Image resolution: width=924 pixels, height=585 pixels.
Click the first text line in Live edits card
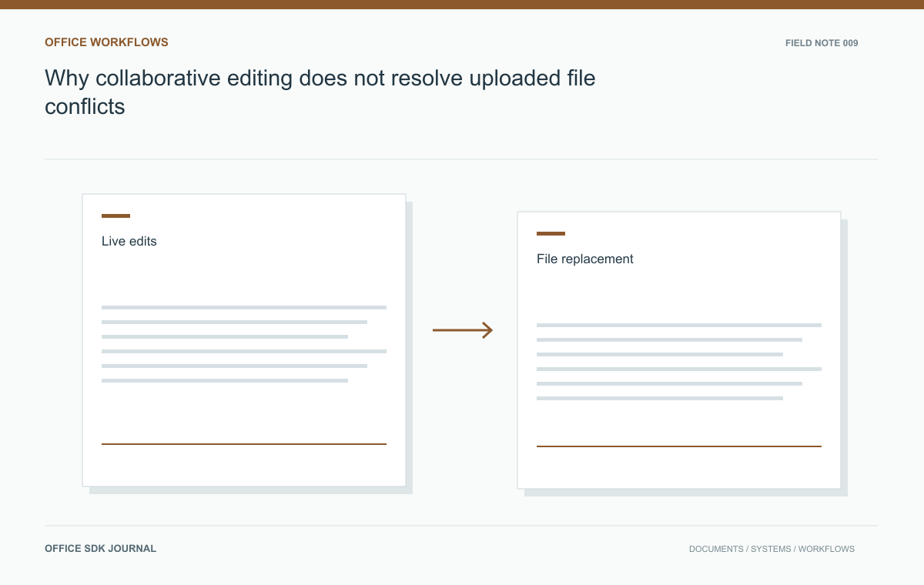(x=244, y=307)
